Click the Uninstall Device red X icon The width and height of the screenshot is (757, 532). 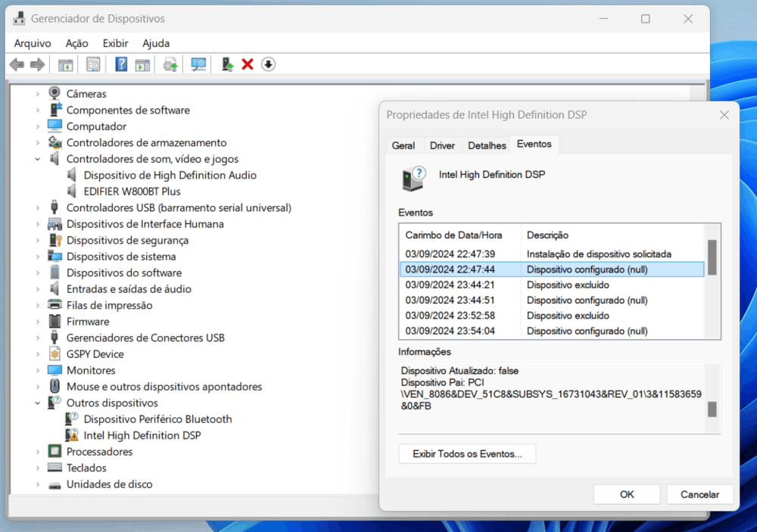click(x=247, y=64)
